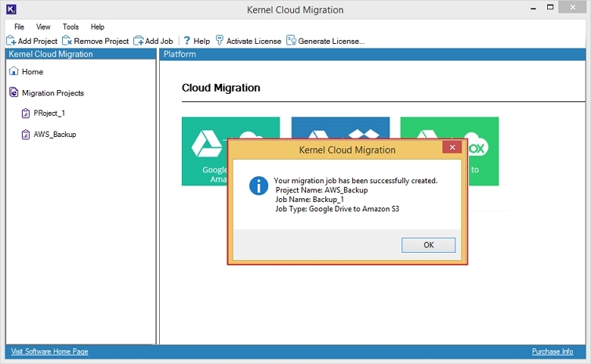Click the Add Project toolbar icon
The width and height of the screenshot is (591, 364).
click(x=11, y=41)
